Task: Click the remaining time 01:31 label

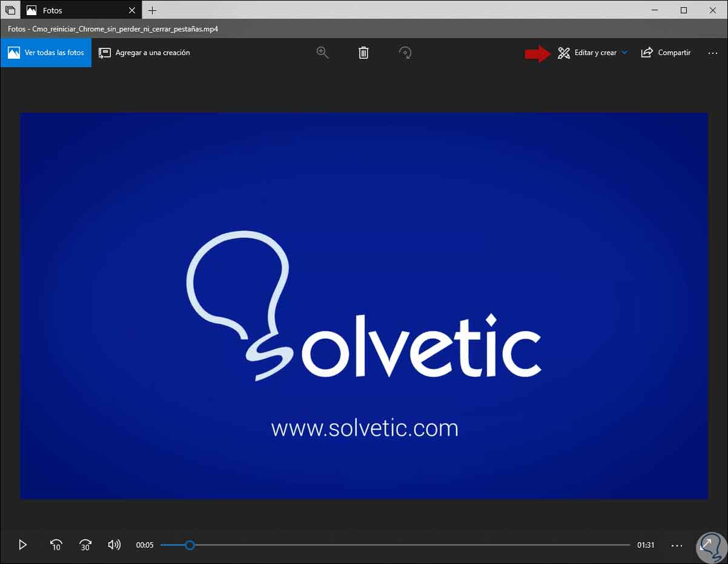Action: pyautogui.click(x=646, y=545)
